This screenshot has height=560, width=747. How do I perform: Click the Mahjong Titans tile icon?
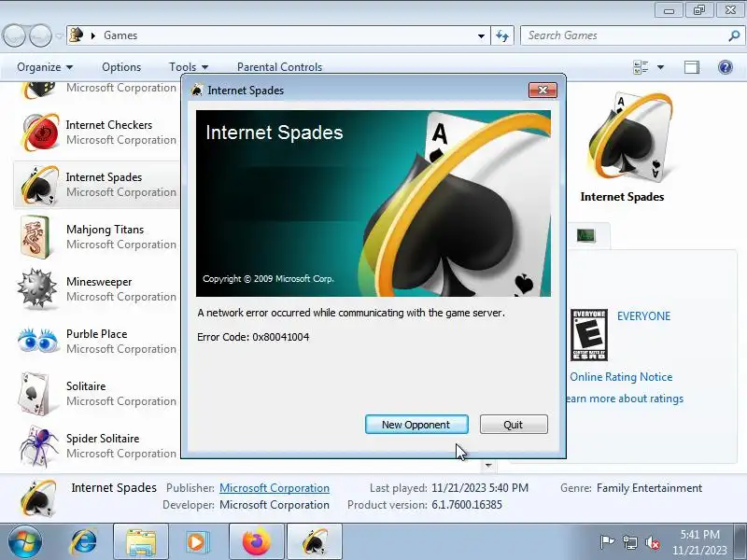point(35,237)
